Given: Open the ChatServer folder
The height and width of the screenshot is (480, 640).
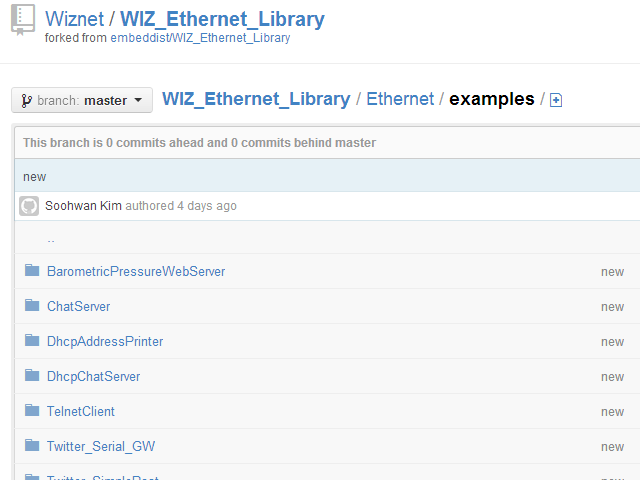Looking at the screenshot, I should 78,307.
